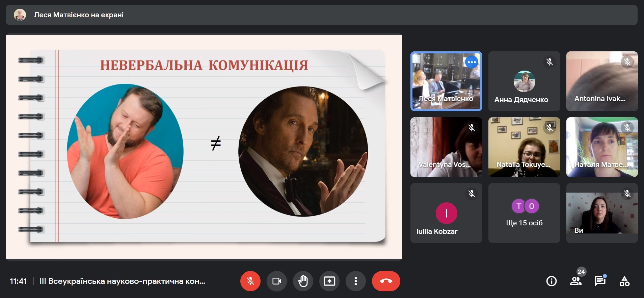Click muted mic icon on the Ви tile

click(627, 194)
